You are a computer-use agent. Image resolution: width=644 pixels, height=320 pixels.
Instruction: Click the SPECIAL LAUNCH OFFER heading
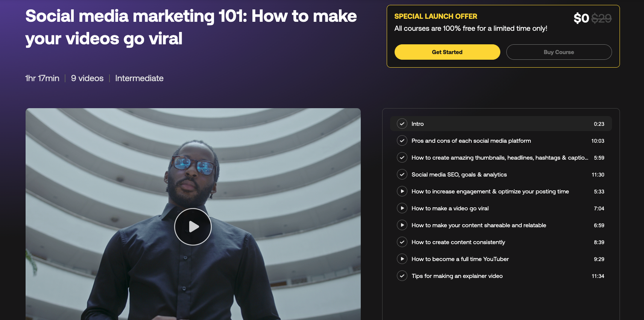tap(436, 16)
